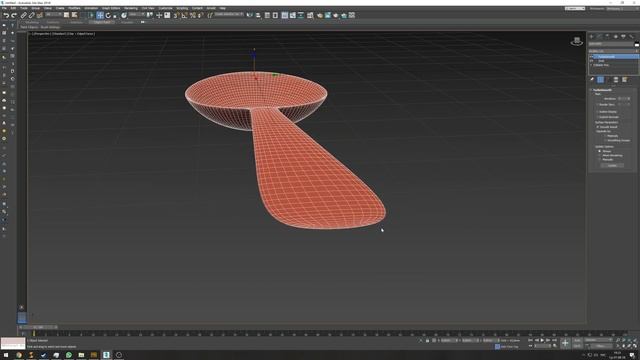Toggle the Layer Explorer icon
Screen dimensions: 640x360
click(x=275, y=15)
